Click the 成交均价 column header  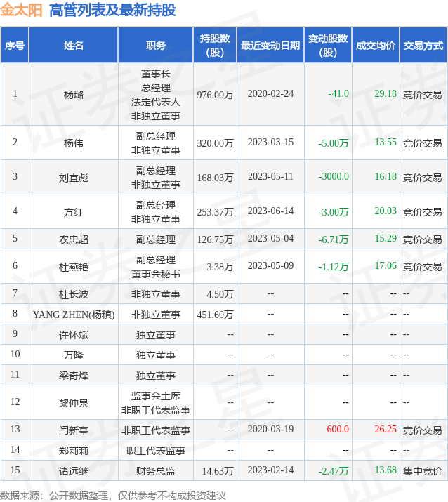point(376,45)
